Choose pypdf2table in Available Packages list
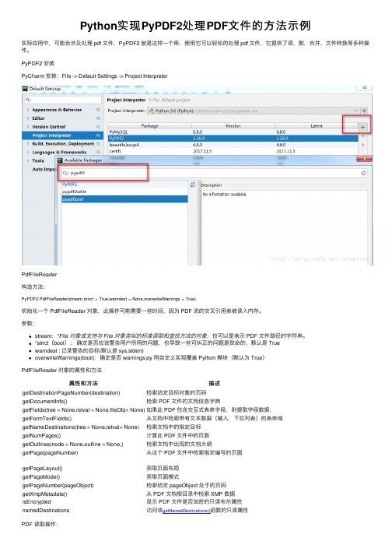Screen dimensions: 392x555 click(x=124, y=191)
